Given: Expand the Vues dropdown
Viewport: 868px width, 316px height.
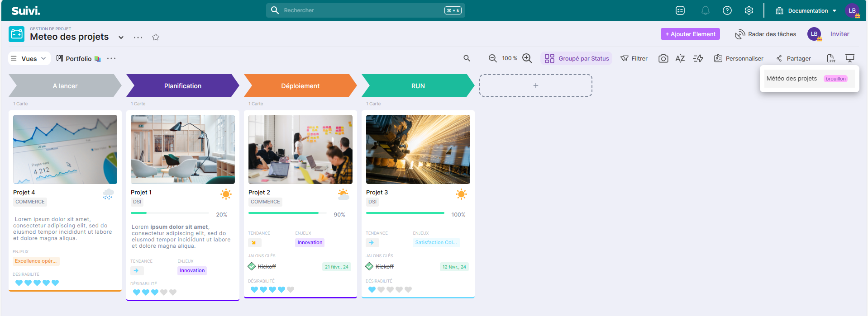Looking at the screenshot, I should [29, 58].
